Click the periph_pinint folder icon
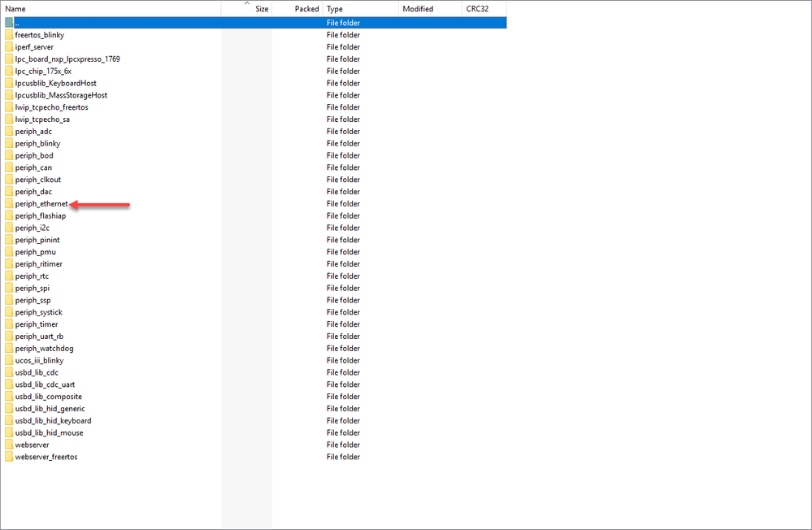This screenshot has width=812, height=530. [9, 239]
